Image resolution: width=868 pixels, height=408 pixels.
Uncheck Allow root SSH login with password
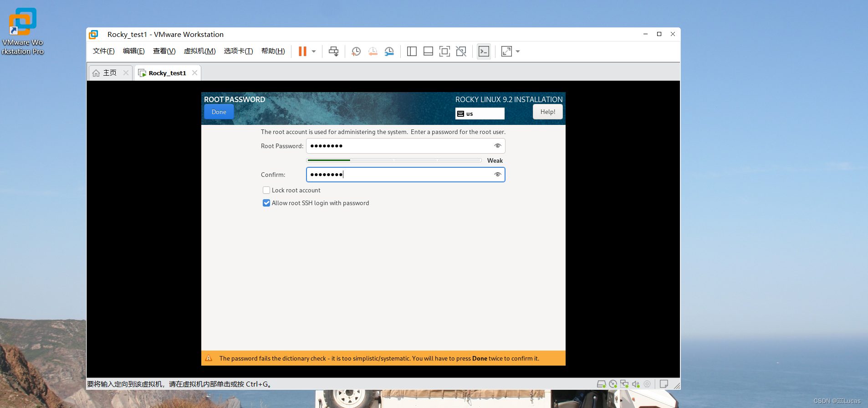266,203
